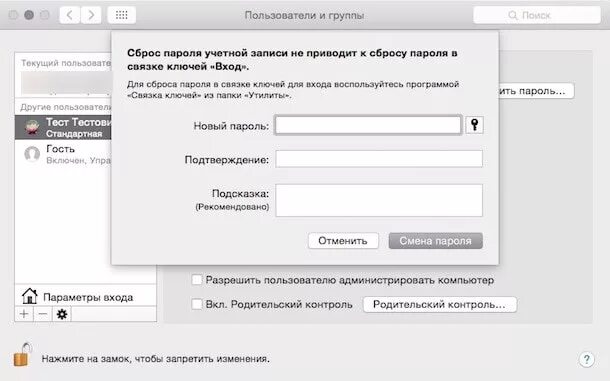This screenshot has width=610, height=381.
Task: Click the Поиск search field
Action: tap(537, 15)
